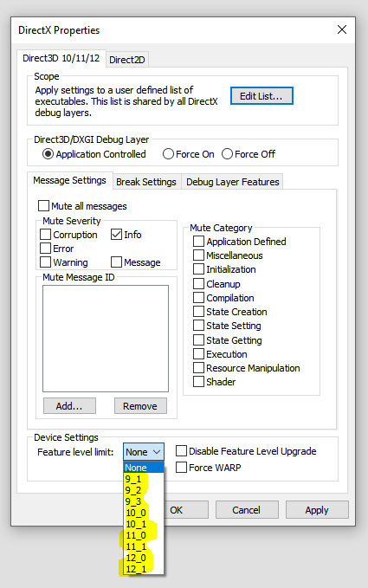Enable Mute all messages checkbox
This screenshot has width=368, height=588.
click(x=43, y=206)
